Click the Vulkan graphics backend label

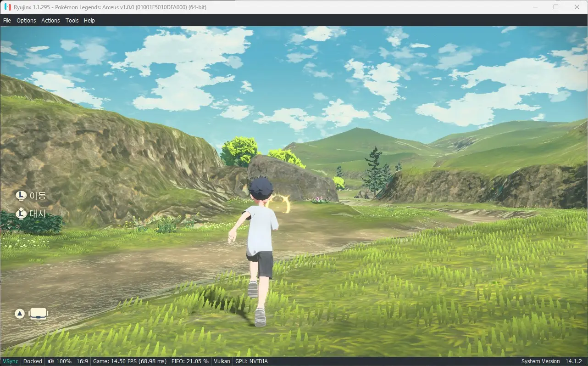(x=222, y=361)
